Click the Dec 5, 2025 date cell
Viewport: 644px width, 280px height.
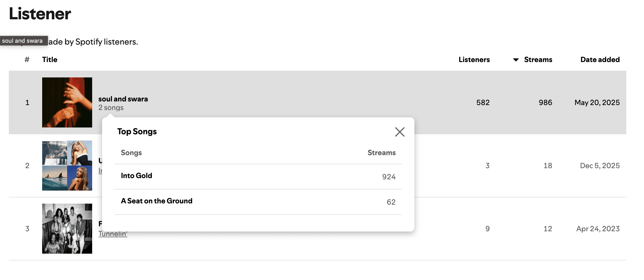(x=599, y=166)
